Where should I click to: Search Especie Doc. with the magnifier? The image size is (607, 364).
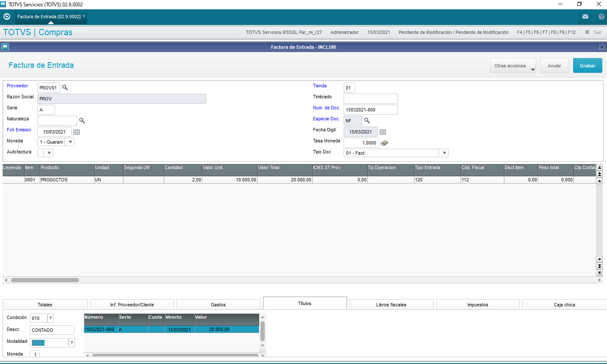point(367,121)
